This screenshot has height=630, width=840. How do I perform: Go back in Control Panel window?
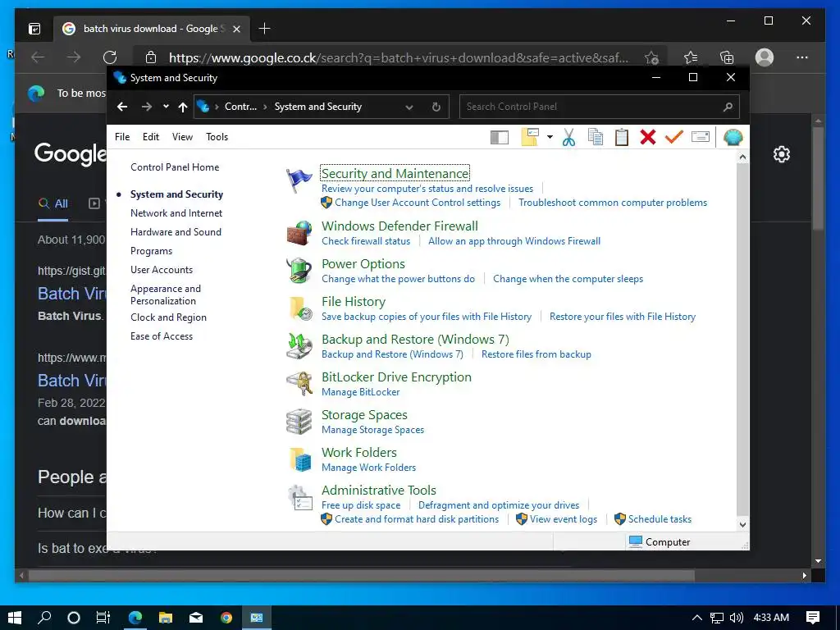tap(122, 107)
